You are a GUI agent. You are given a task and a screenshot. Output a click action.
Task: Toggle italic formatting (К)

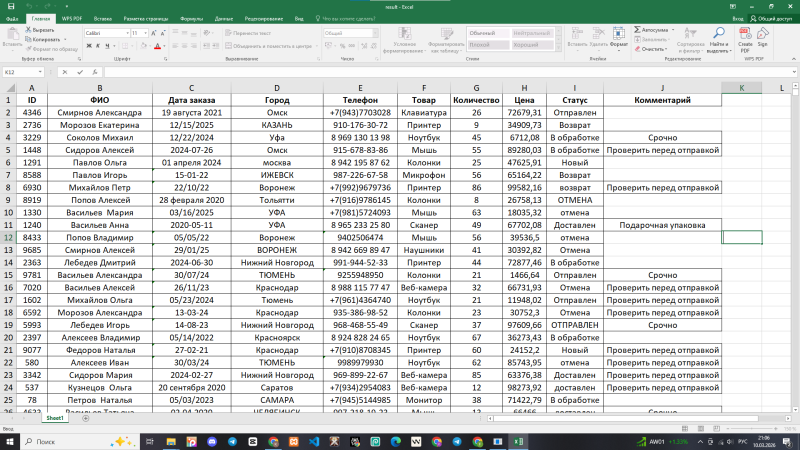(99, 46)
